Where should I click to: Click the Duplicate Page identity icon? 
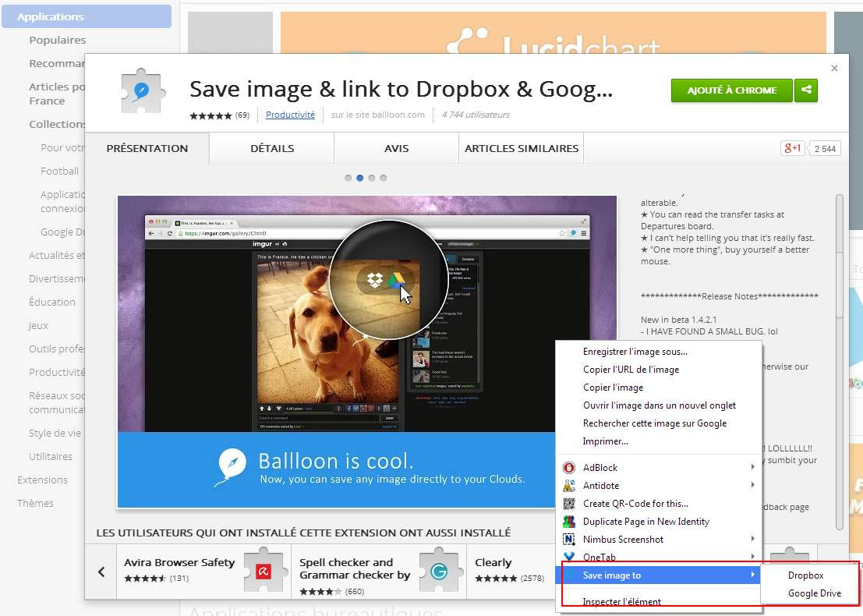[569, 522]
